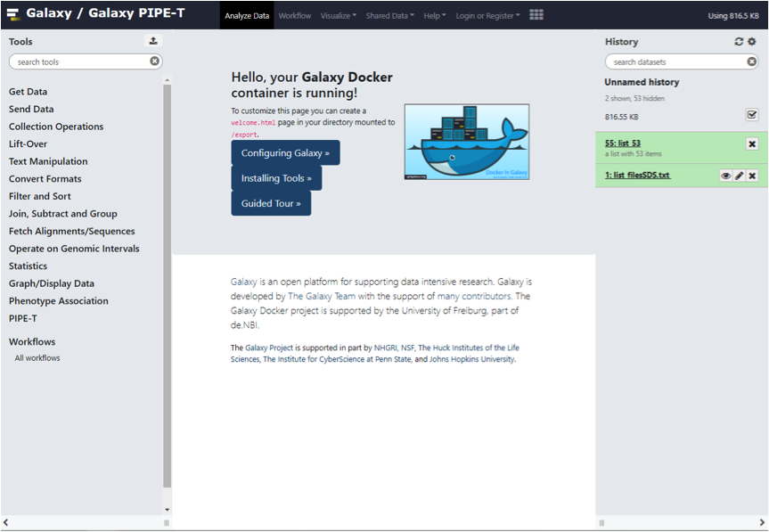Click the upload data icon in Tools panel
Screen dimensions: 769x532
coord(153,41)
